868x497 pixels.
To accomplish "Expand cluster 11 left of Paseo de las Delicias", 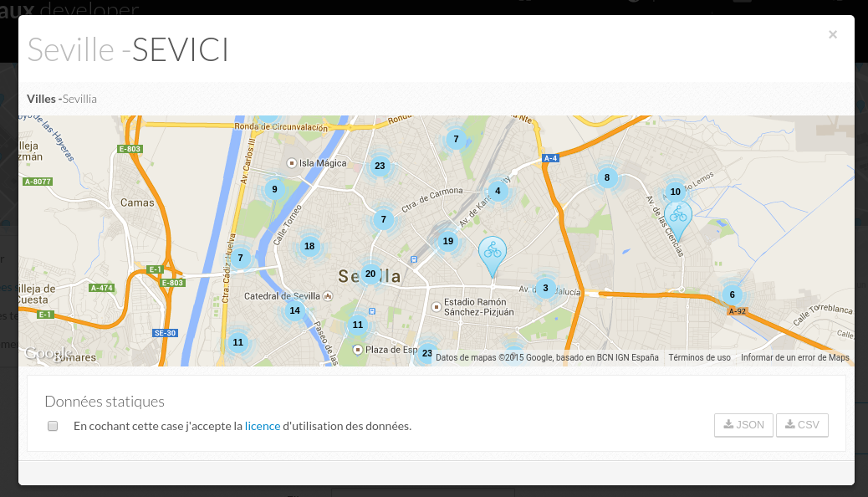I will click(x=238, y=342).
